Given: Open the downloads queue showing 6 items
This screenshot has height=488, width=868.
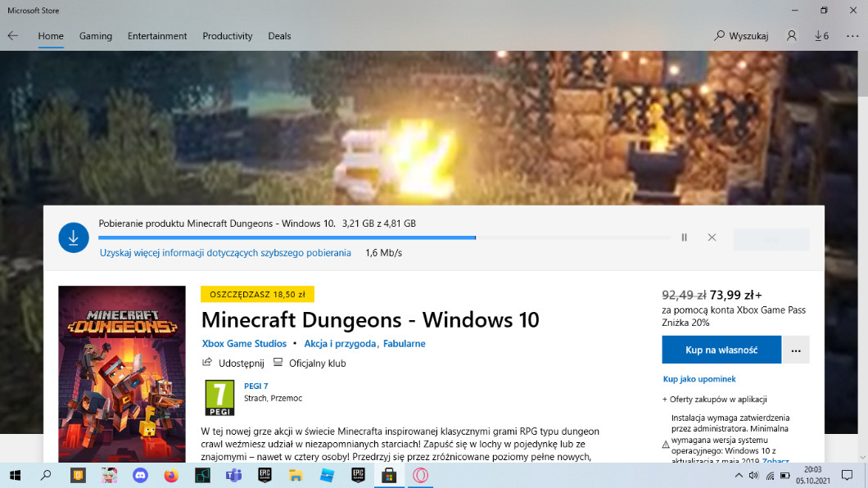Looking at the screenshot, I should point(821,36).
